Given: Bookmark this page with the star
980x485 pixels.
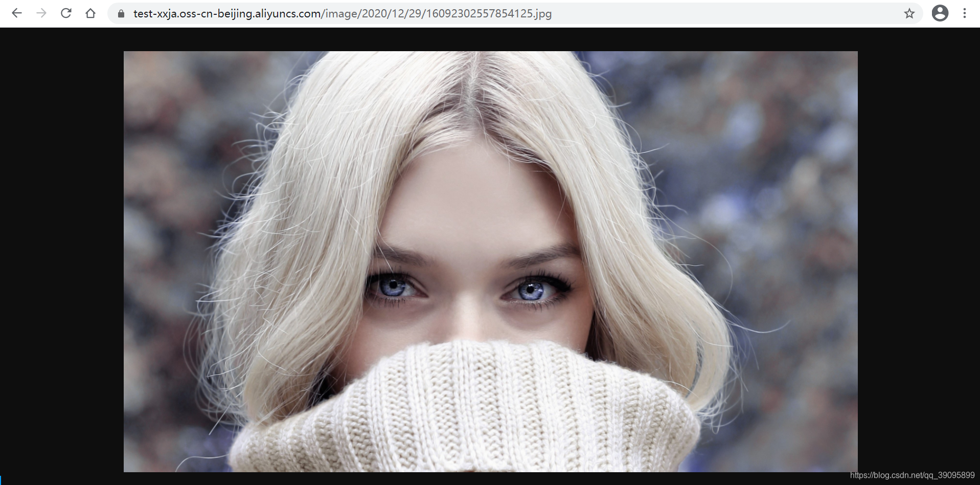Looking at the screenshot, I should 909,13.
